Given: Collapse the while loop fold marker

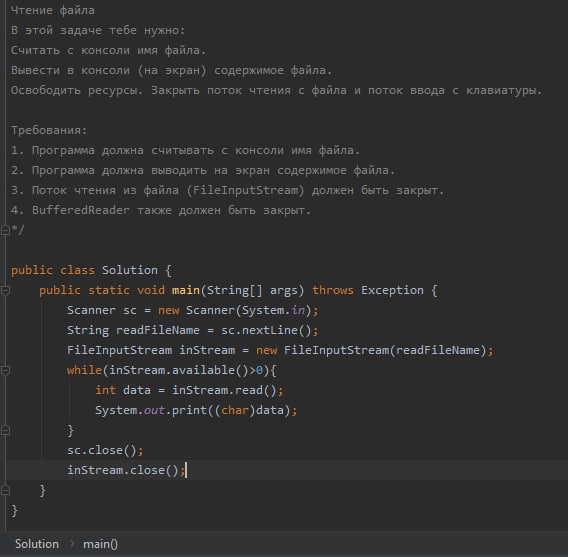Looking at the screenshot, I should (x=5, y=370).
